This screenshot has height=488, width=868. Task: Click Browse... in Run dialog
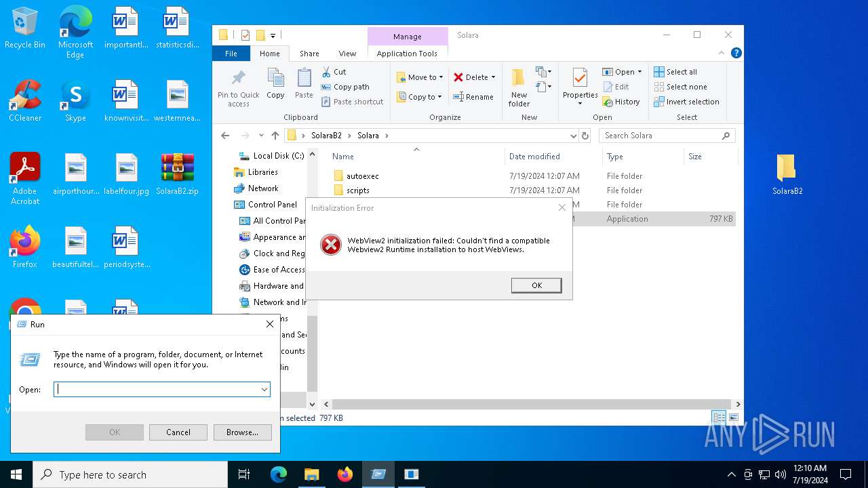[x=242, y=432]
